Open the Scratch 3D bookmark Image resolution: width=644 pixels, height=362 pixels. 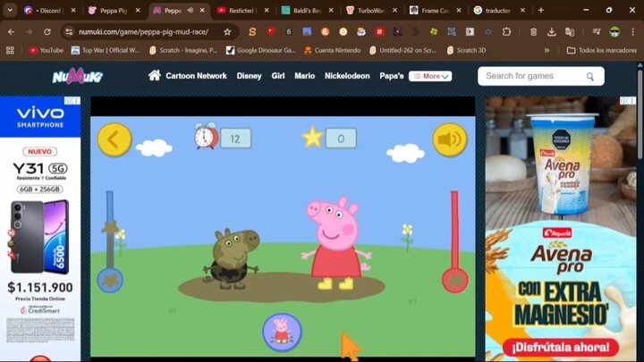point(466,50)
